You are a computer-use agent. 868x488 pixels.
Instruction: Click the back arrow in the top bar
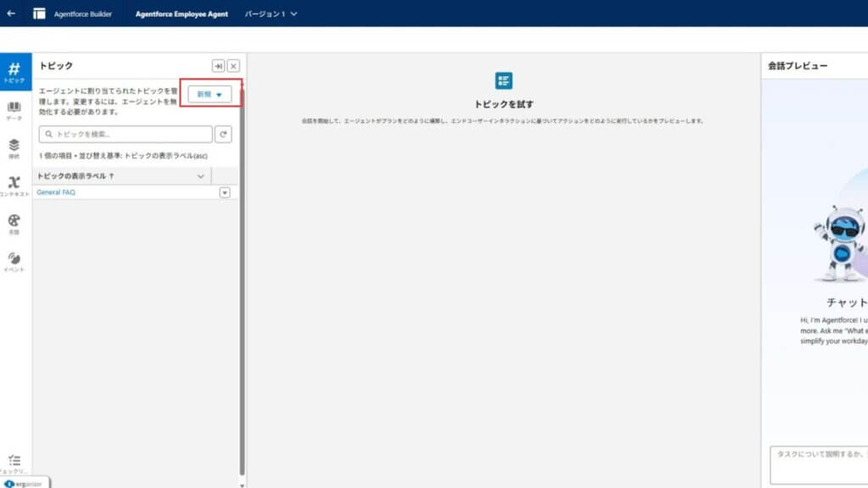pos(11,14)
